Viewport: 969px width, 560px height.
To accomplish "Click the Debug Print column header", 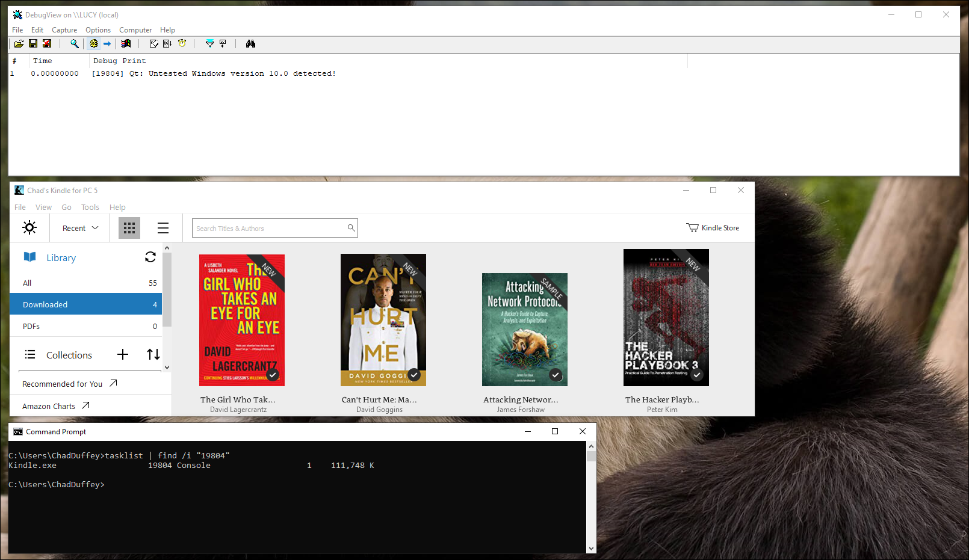I will pyautogui.click(x=388, y=61).
